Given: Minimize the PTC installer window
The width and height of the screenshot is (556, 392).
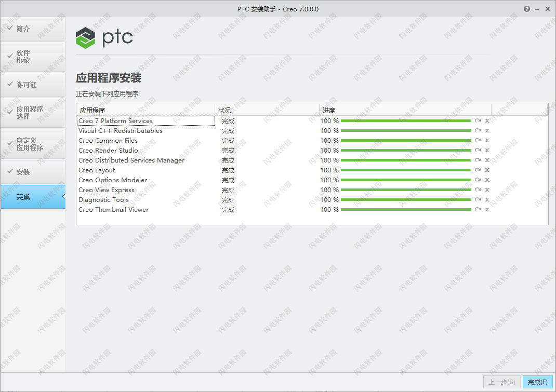Looking at the screenshot, I should 537,9.
